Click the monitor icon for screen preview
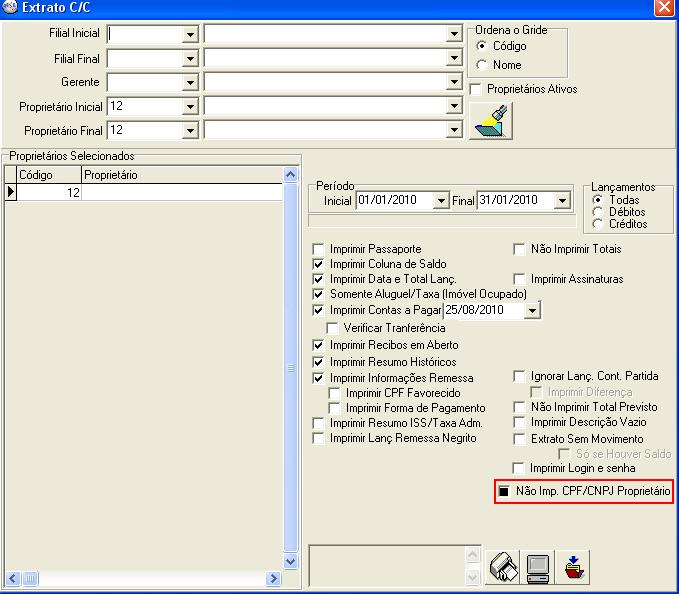The width and height of the screenshot is (679, 594). tap(538, 565)
